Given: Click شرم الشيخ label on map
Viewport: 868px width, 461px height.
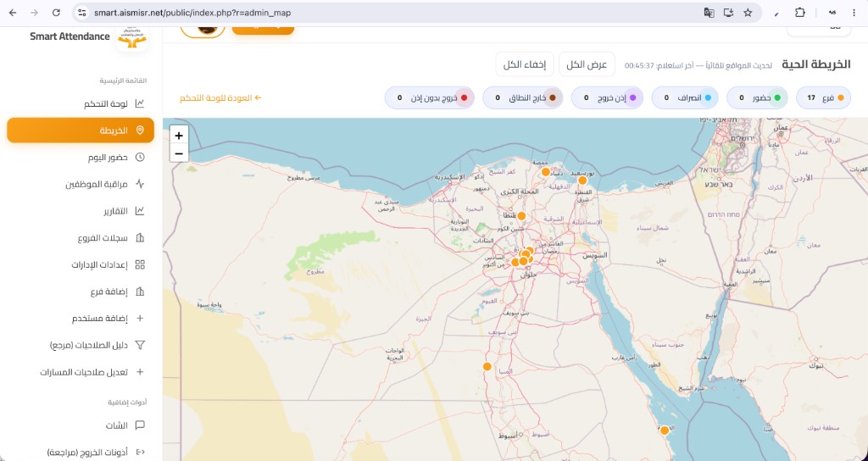Looking at the screenshot, I should [692, 388].
